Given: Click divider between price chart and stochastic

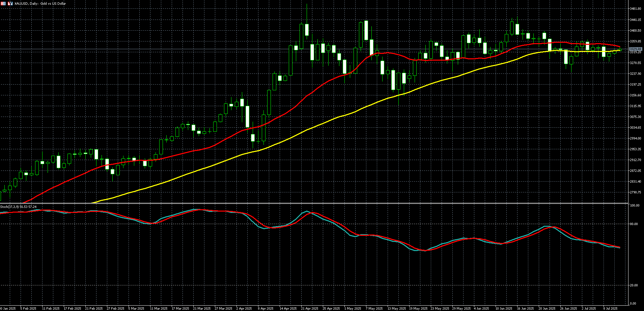Looking at the screenshot, I should [x=314, y=203].
